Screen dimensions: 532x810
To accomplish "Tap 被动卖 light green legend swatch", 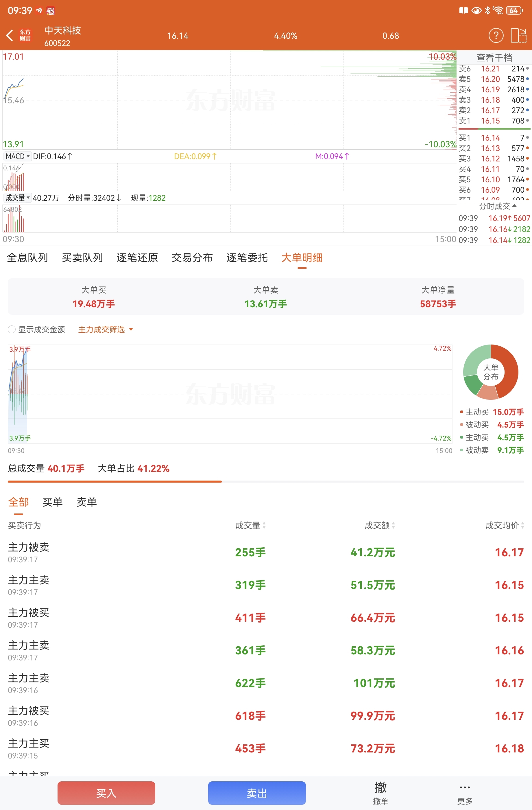I will pos(461,450).
